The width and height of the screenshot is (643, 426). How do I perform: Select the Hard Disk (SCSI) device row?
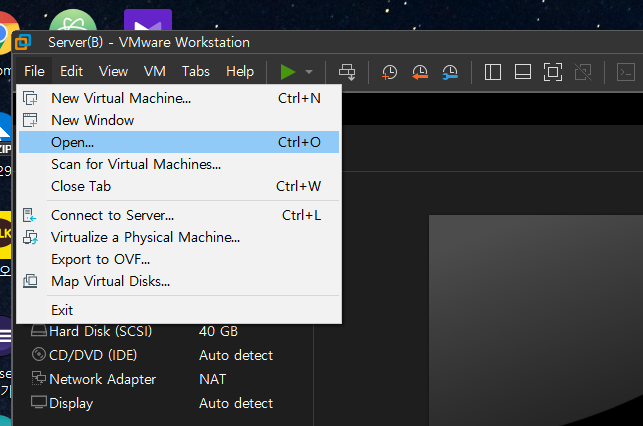[x=170, y=331]
